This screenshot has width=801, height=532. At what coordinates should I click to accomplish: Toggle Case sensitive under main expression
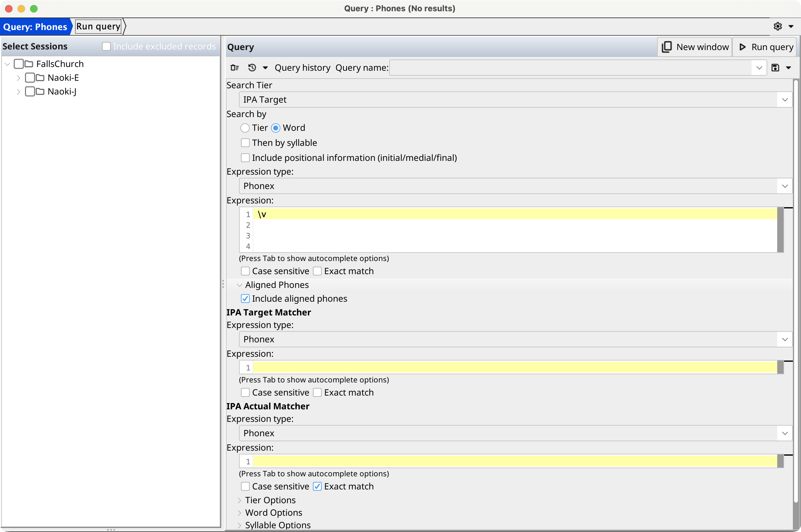coord(245,271)
